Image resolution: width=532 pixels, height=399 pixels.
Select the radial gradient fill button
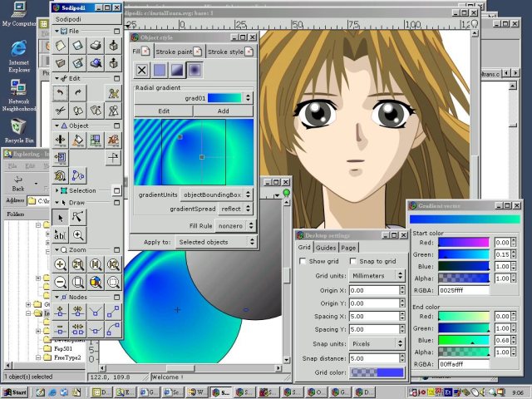pos(195,70)
